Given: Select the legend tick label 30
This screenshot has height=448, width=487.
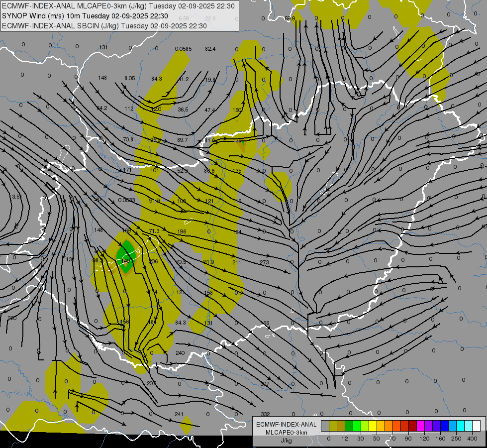Looking at the screenshot, I should click(360, 439).
